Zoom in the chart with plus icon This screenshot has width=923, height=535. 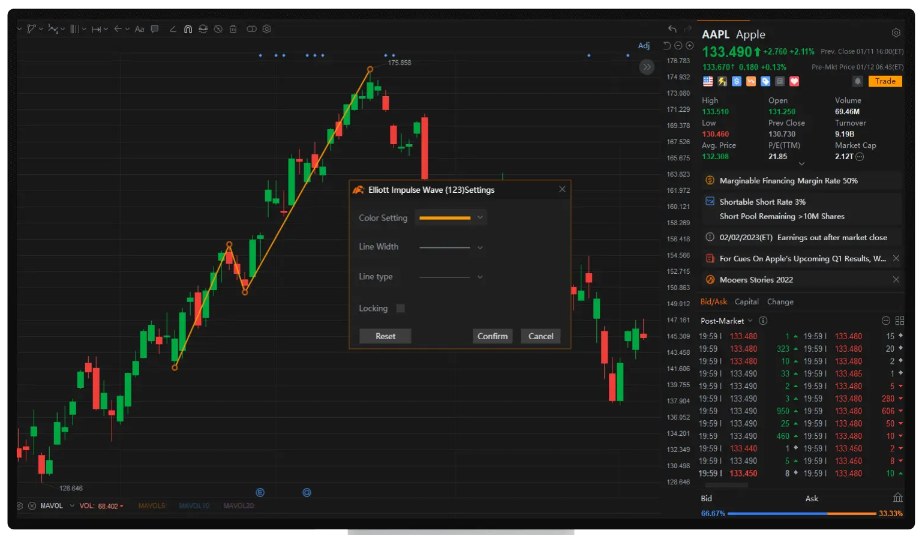(x=689, y=46)
